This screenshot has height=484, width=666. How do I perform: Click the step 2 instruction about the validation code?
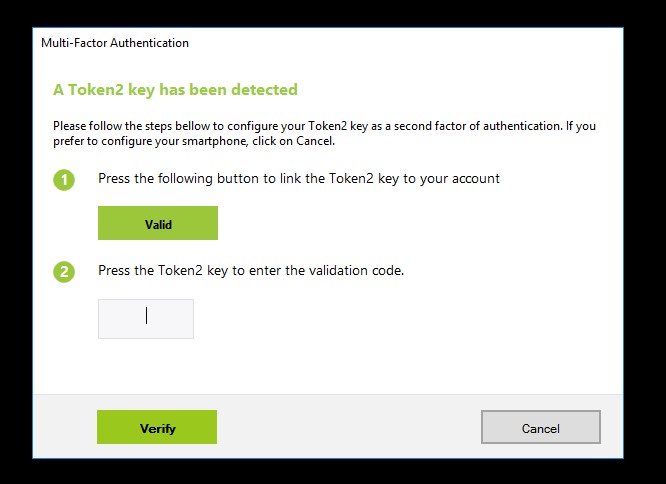tap(250, 271)
